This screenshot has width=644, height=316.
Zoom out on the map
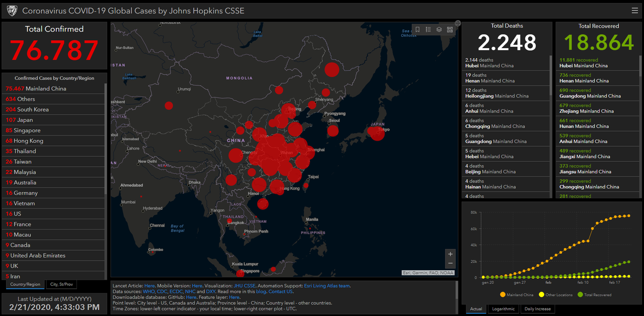click(x=450, y=263)
